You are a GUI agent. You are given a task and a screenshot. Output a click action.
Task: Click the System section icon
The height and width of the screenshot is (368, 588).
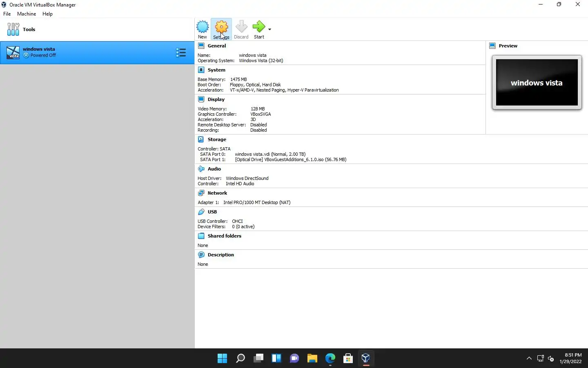click(x=201, y=70)
